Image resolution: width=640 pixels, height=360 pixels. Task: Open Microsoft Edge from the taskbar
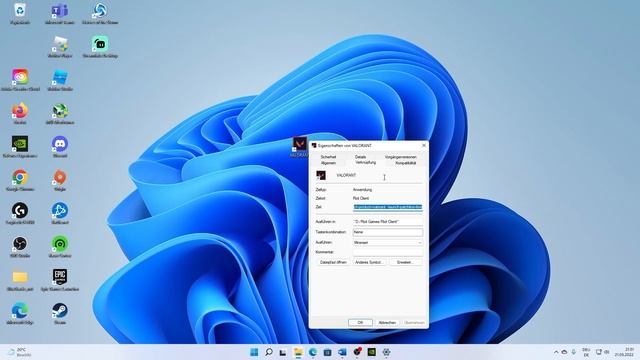pos(313,352)
